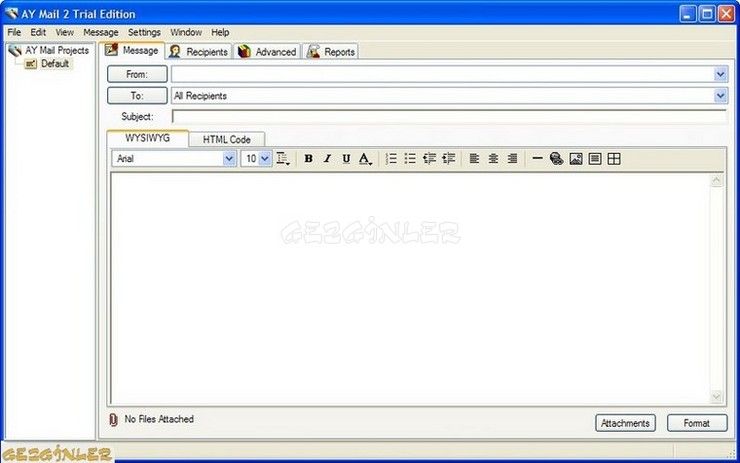Viewport: 740px width, 463px height.
Task: Open the paragraph style dropdown icon
Action: (283, 159)
